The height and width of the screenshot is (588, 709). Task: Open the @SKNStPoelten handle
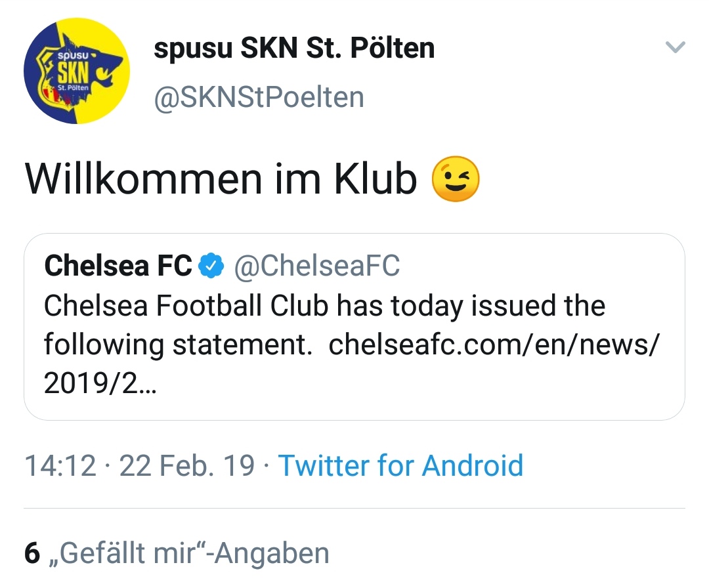259,96
